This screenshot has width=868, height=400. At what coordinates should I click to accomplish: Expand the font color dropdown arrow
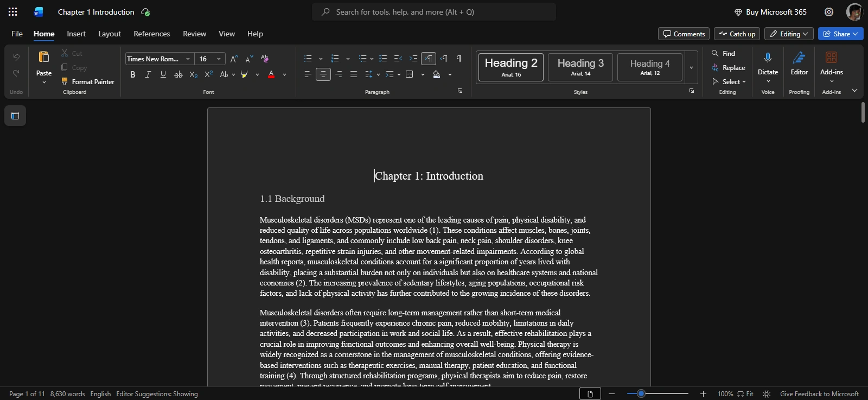click(284, 74)
